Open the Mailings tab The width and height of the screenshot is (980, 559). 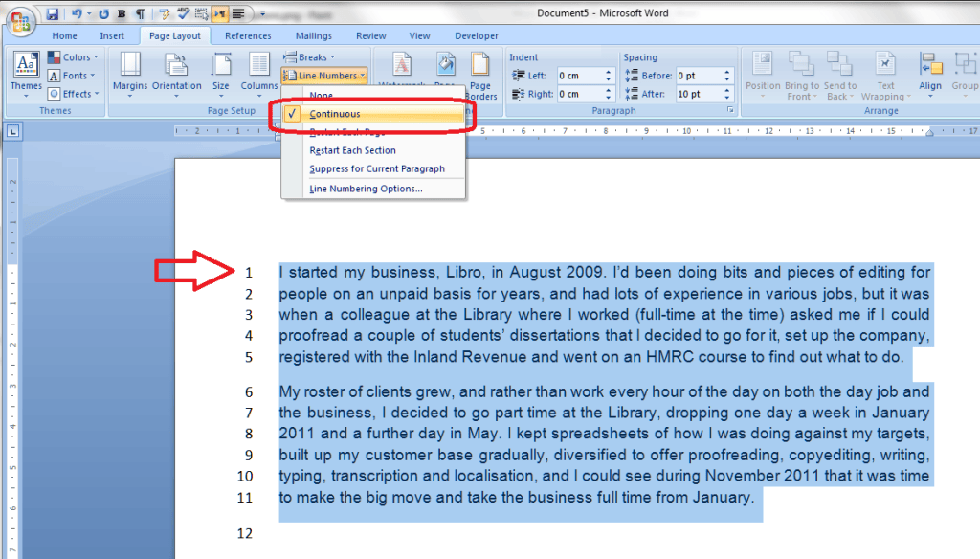point(314,35)
